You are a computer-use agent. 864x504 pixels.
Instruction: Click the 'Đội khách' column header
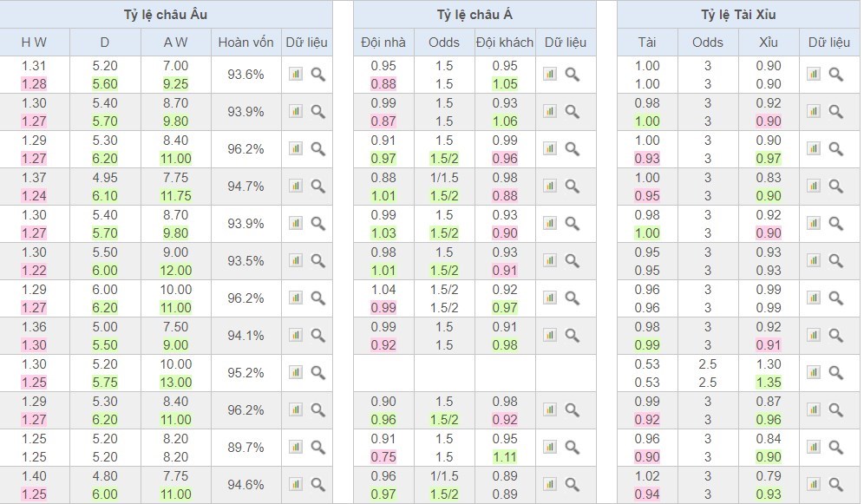point(505,43)
